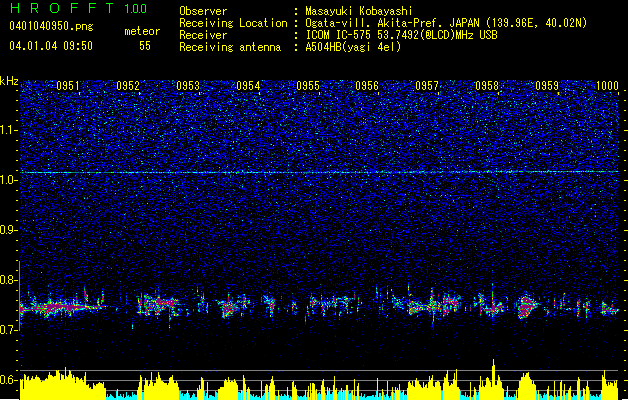Click the 0.8 kHz axis value
This screenshot has height=400, width=629.
pyautogui.click(x=9, y=280)
